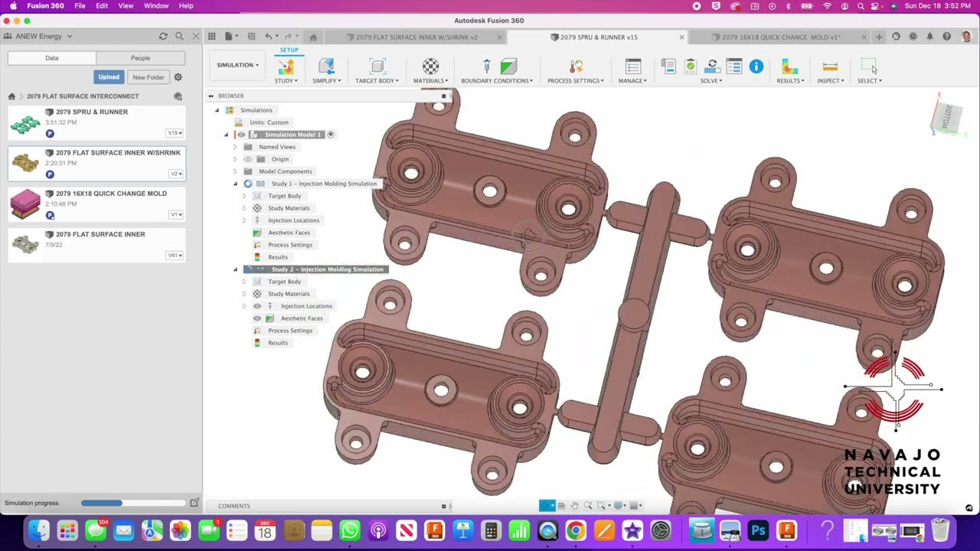Click the Pre-check clipboard icon in the Solve group
This screenshot has width=980, height=551.
[x=690, y=67]
